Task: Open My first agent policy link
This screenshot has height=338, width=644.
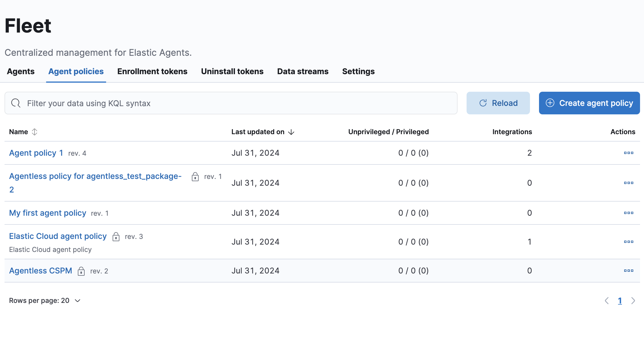Action: click(x=48, y=213)
